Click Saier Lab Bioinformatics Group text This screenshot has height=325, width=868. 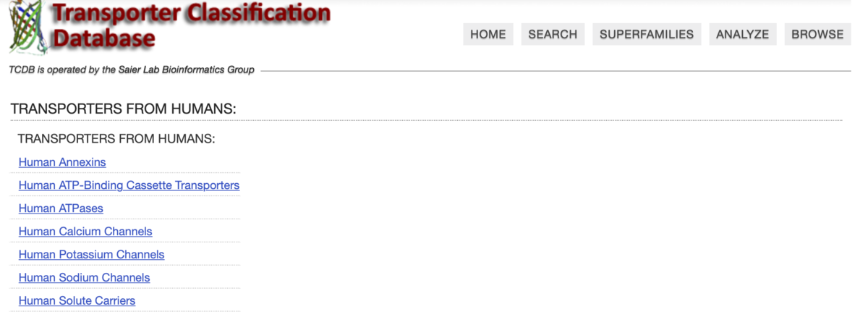[178, 70]
